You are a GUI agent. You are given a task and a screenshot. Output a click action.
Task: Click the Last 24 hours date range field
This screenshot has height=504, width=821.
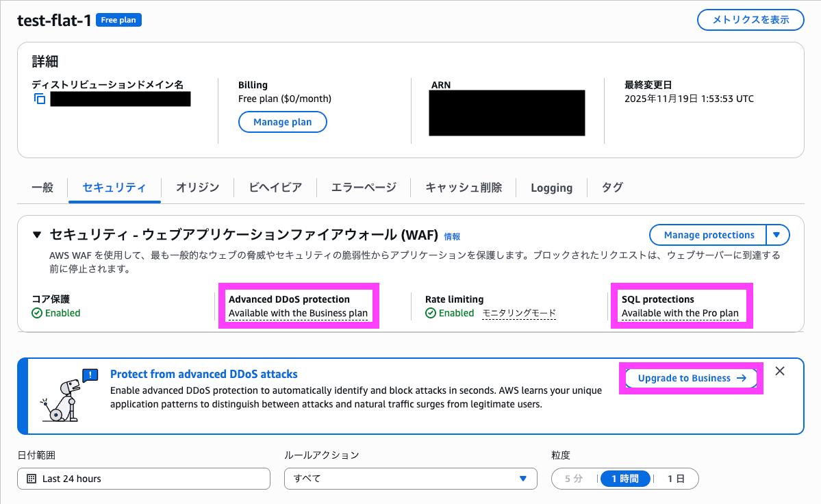[x=144, y=478]
